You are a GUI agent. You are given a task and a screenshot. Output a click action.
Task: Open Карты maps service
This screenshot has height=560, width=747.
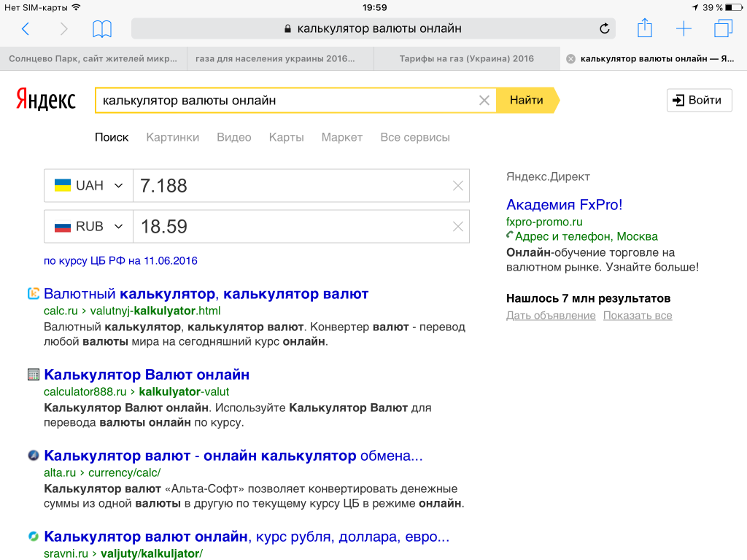(x=286, y=138)
